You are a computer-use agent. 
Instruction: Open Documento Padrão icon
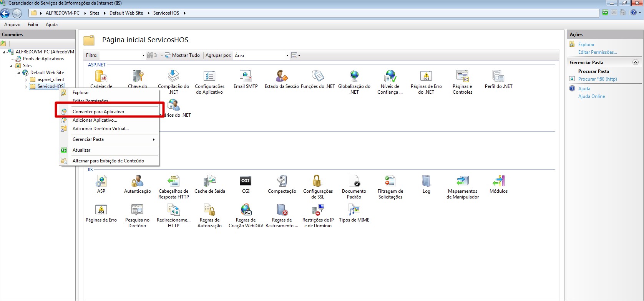coord(354,181)
